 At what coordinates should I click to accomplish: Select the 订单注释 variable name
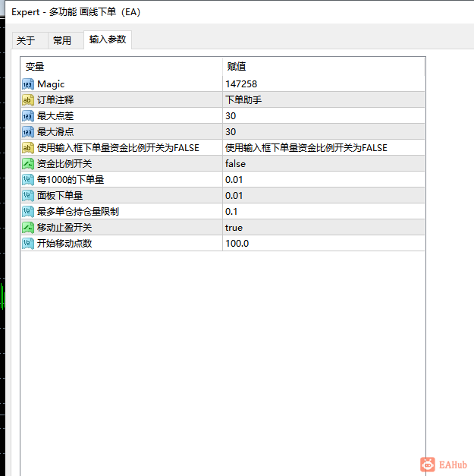(x=55, y=100)
